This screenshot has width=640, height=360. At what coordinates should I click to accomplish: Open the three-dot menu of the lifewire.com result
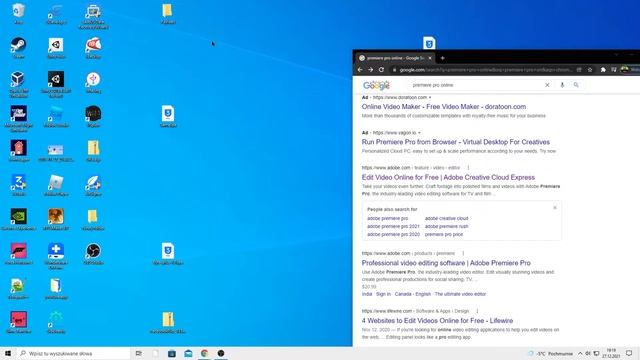point(477,311)
